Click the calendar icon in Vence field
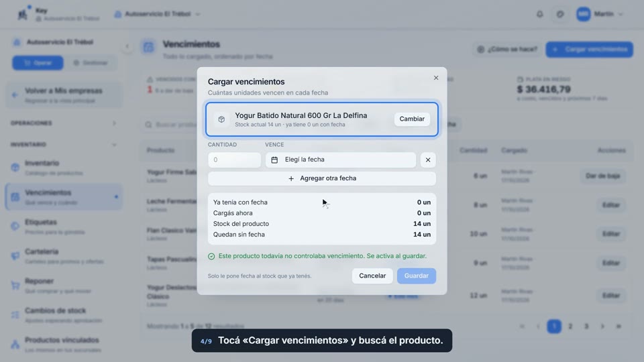Image resolution: width=644 pixels, height=362 pixels. pyautogui.click(x=274, y=160)
